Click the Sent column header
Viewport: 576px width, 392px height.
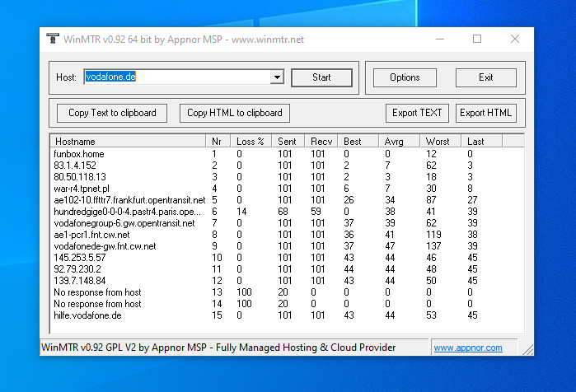pos(288,142)
